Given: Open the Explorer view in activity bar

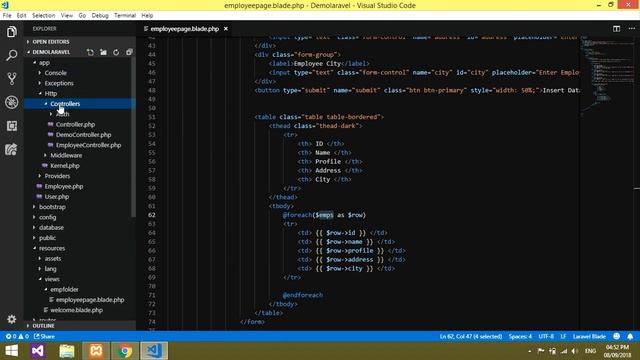Looking at the screenshot, I should point(11,32).
